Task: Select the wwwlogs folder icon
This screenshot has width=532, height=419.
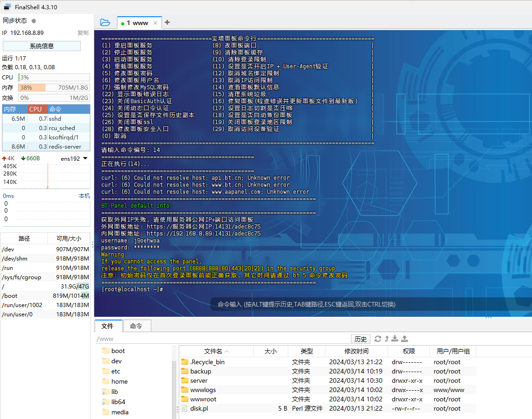Action: click(185, 390)
